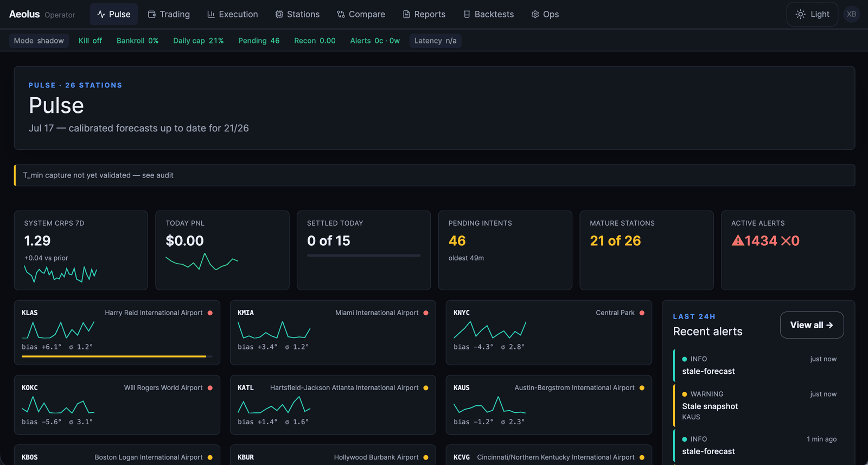This screenshot has width=868, height=465.
Task: Open the KOKC Will Rogers card
Action: (x=117, y=405)
